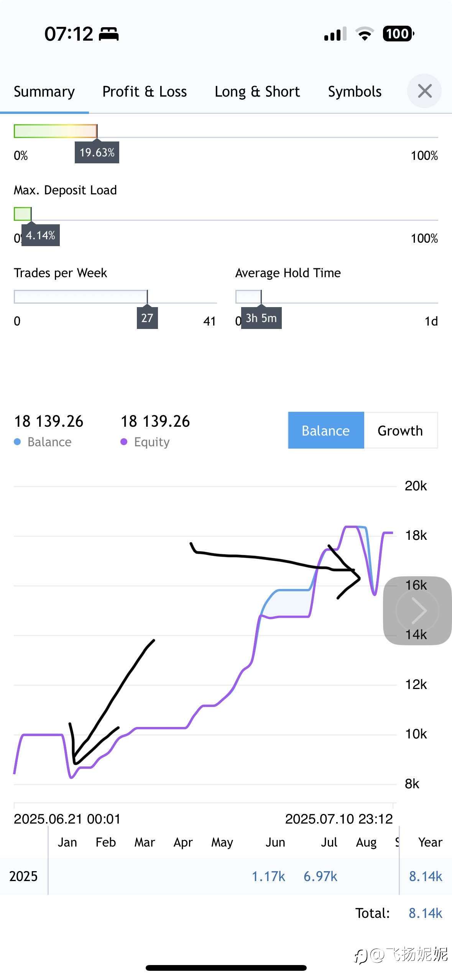Tap the Wi-Fi status icon

click(x=365, y=34)
